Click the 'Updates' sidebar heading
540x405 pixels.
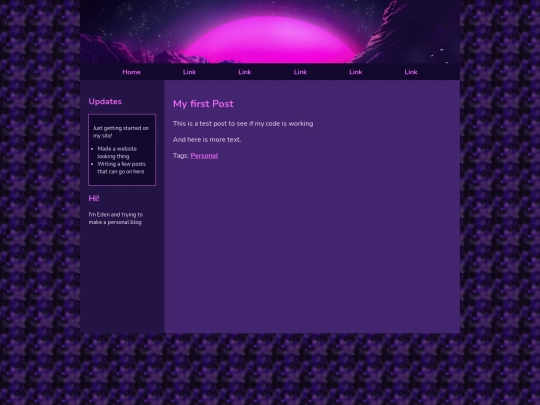click(x=105, y=102)
